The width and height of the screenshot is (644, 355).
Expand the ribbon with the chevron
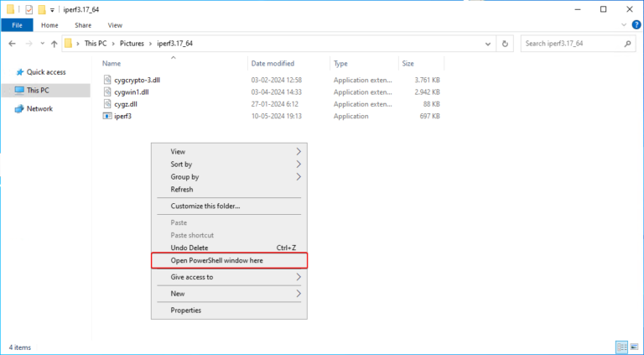point(624,25)
